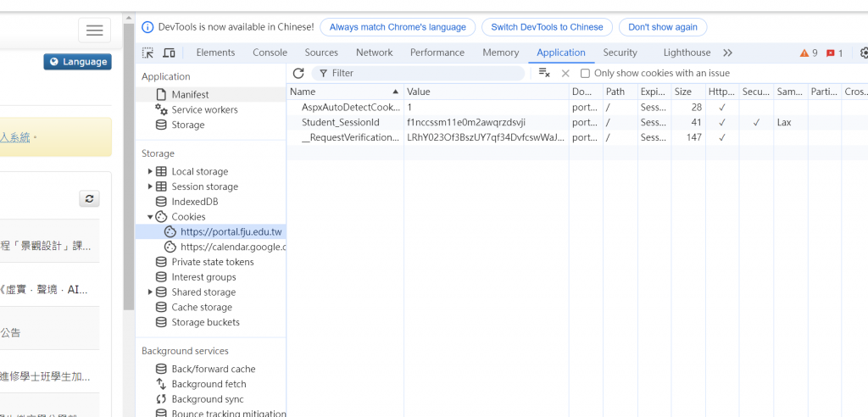The image size is (868, 417).
Task: Select the AspxAutoDetectCook... cookie row
Action: point(577,108)
